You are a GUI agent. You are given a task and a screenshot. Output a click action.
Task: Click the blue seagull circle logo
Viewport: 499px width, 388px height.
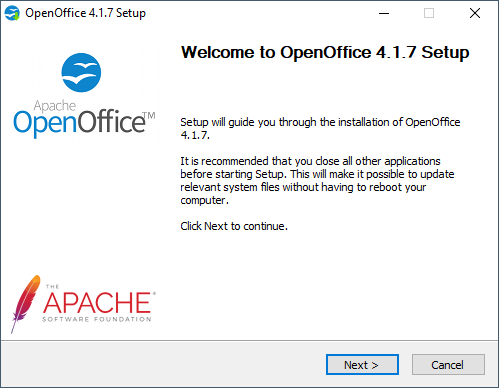pos(81,72)
